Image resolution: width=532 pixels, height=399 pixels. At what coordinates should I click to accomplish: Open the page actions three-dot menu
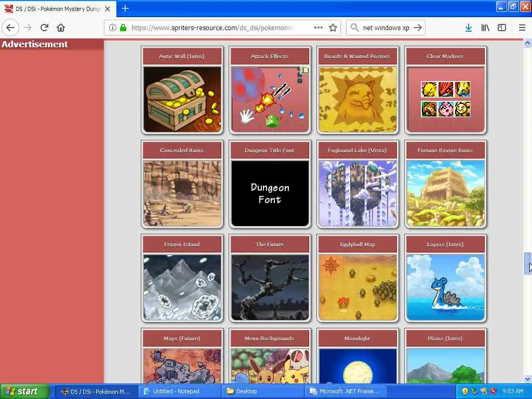(x=318, y=28)
